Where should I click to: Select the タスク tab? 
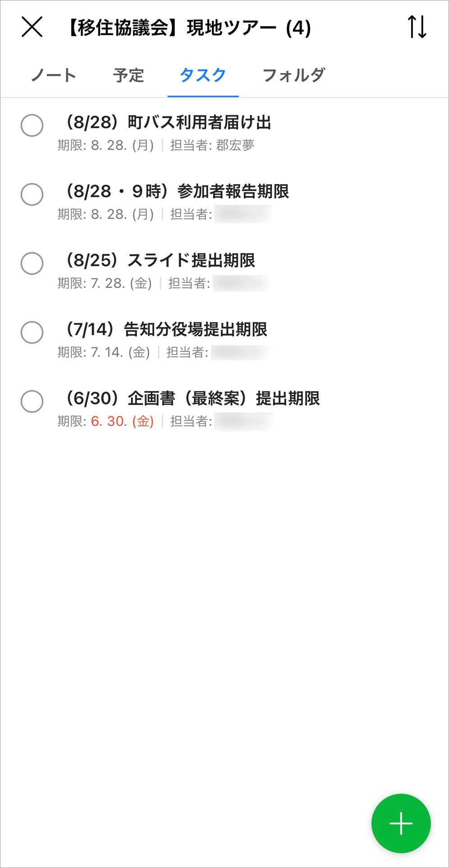pyautogui.click(x=203, y=75)
